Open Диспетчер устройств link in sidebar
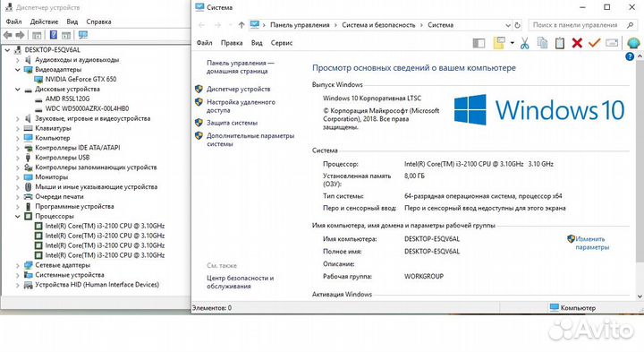The image size is (644, 352). [x=239, y=89]
